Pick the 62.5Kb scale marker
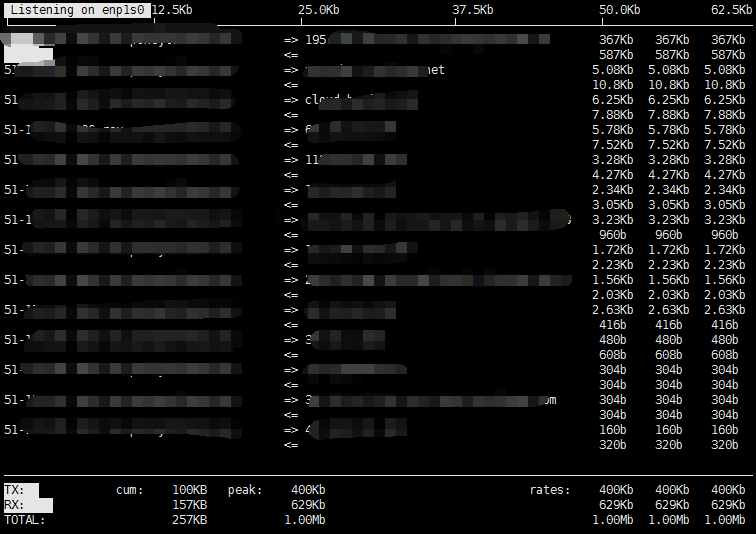Image resolution: width=756 pixels, height=534 pixels. tap(731, 9)
